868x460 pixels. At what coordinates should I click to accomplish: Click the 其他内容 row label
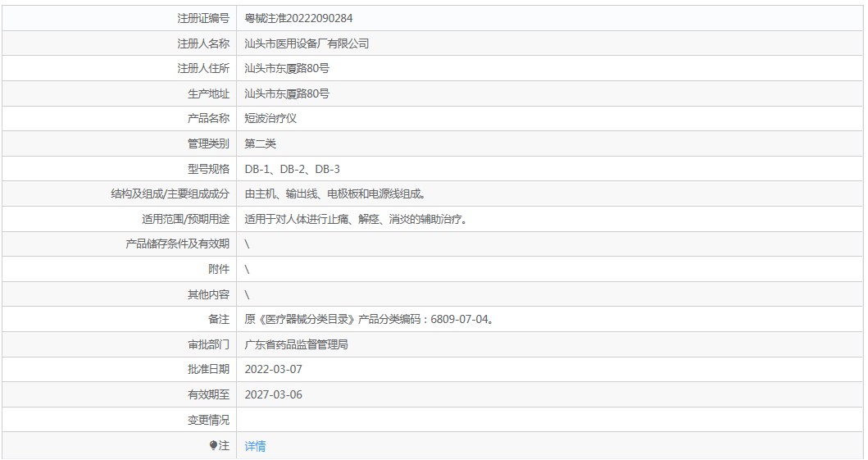208,294
